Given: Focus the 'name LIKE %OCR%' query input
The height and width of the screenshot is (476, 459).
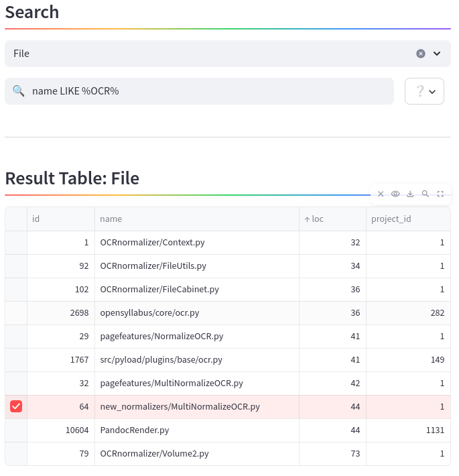Looking at the screenshot, I should [199, 91].
